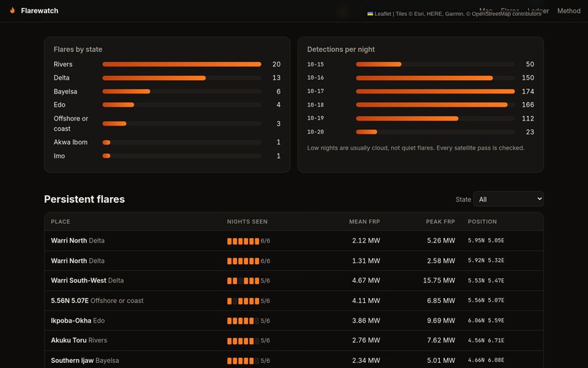Open the Leaflet attribution link
The width and height of the screenshot is (588, 368).
382,14
